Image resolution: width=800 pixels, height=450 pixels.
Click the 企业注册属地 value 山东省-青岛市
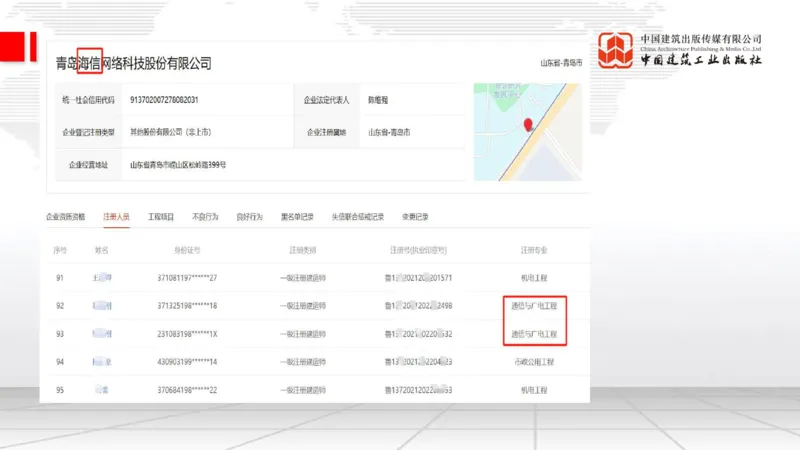tap(389, 132)
